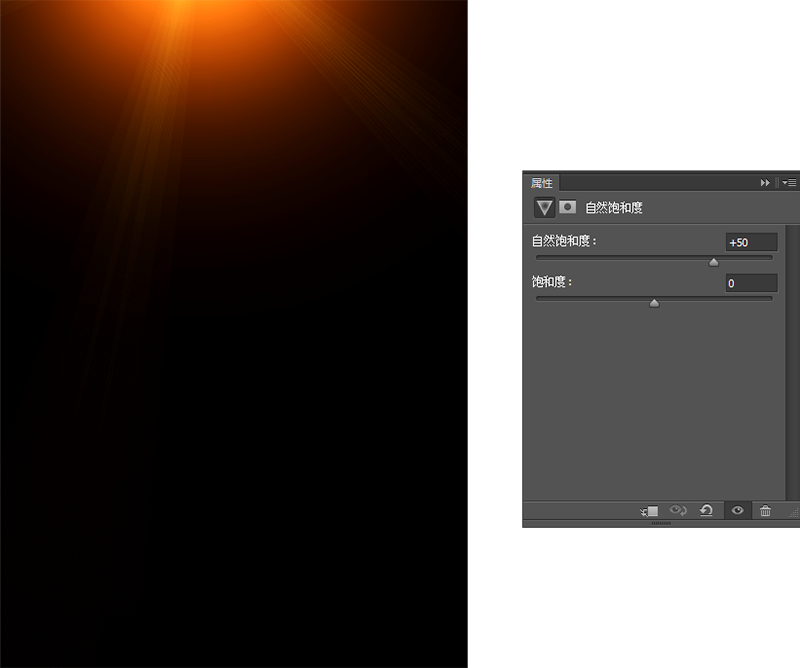Screen dimensions: 800x668
Task: Toggle adjustment layer visibility eye icon
Action: (737, 510)
